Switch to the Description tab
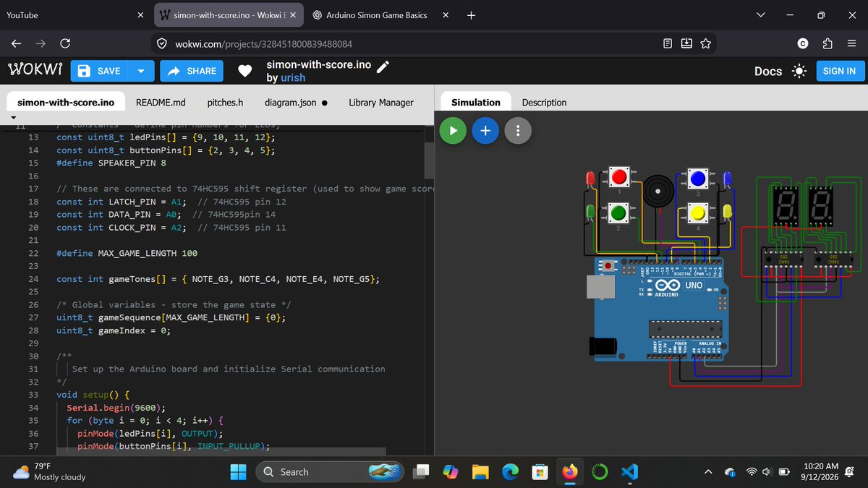The image size is (868, 488). (544, 103)
